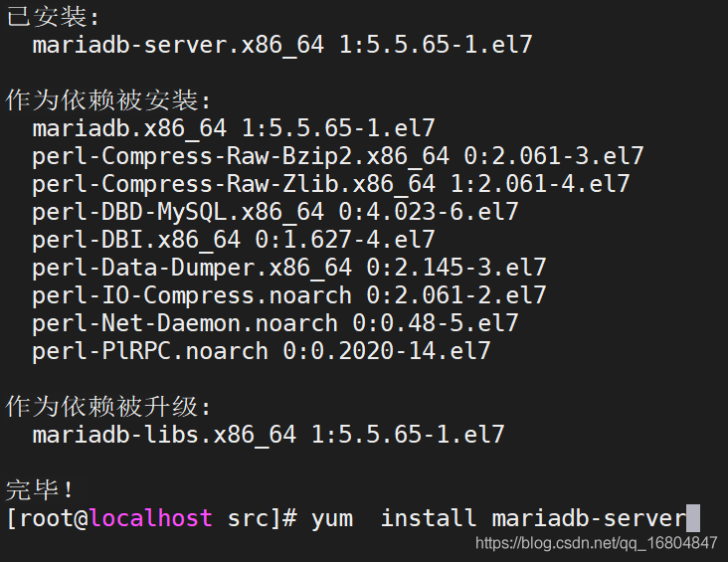Click the perl-Data-Dumper package entry

tap(288, 268)
